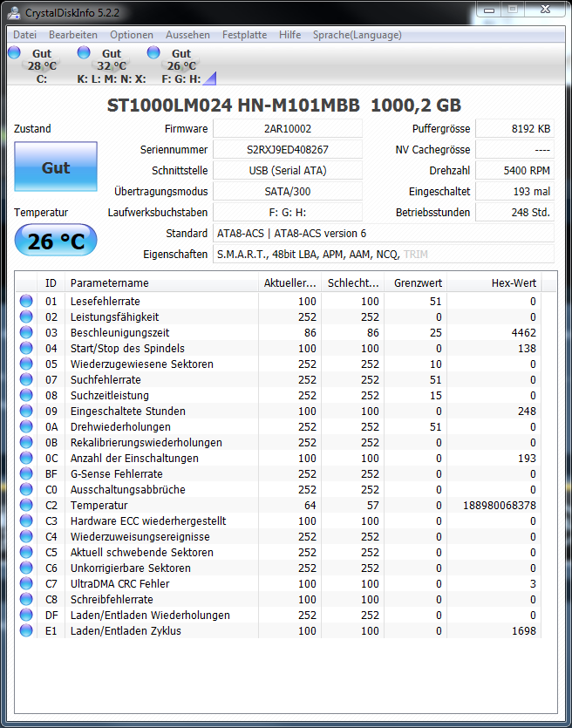The height and width of the screenshot is (728, 572).
Task: Click the status orb for Laden/Entladen Wiederholungen
Action: (26, 615)
